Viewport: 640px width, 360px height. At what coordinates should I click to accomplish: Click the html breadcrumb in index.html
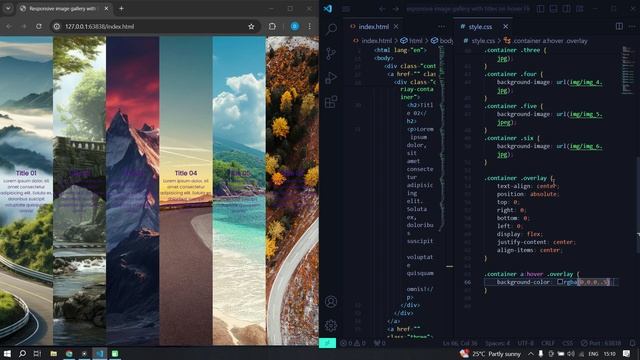412,41
